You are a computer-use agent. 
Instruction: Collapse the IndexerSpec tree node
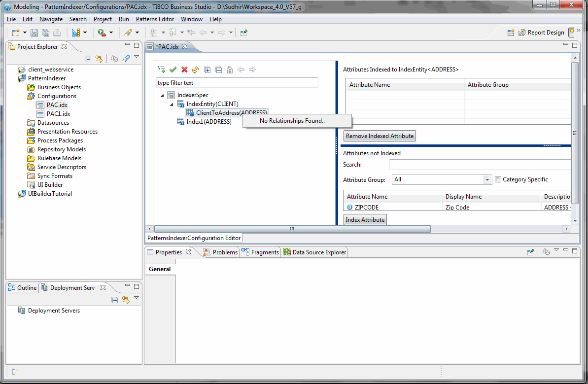(x=162, y=96)
